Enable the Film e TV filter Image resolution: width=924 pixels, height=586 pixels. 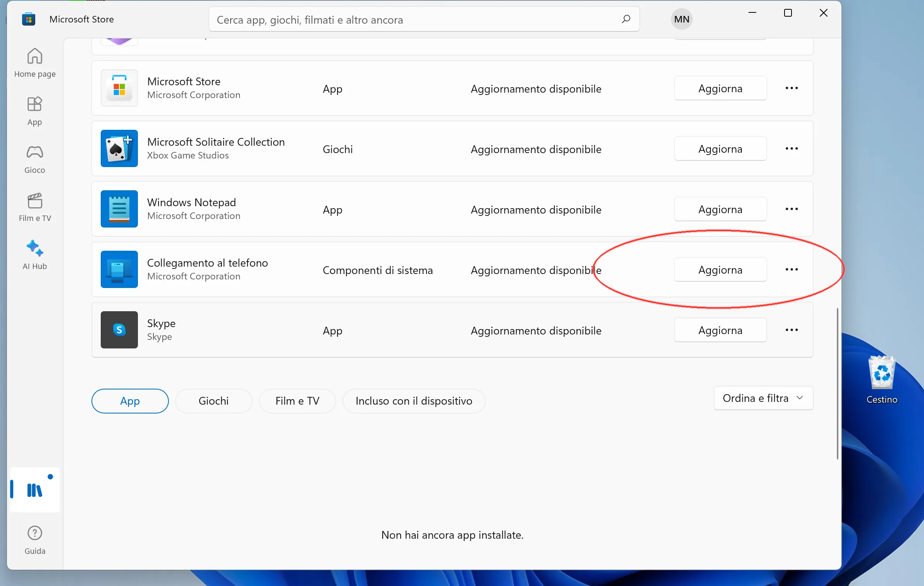[297, 401]
